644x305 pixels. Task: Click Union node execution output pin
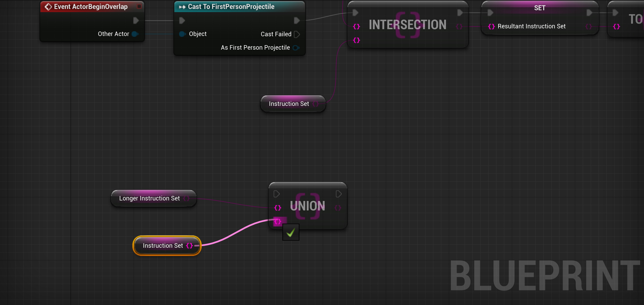[339, 194]
